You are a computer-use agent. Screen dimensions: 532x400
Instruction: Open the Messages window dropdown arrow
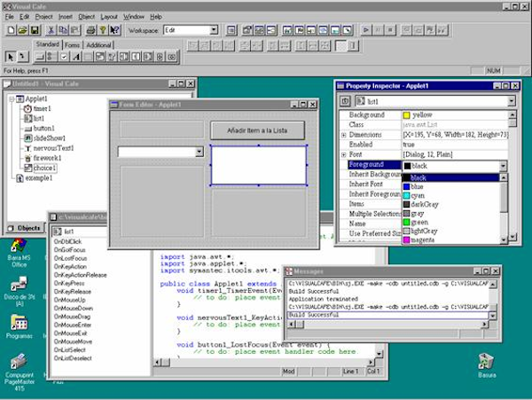pos(493,316)
